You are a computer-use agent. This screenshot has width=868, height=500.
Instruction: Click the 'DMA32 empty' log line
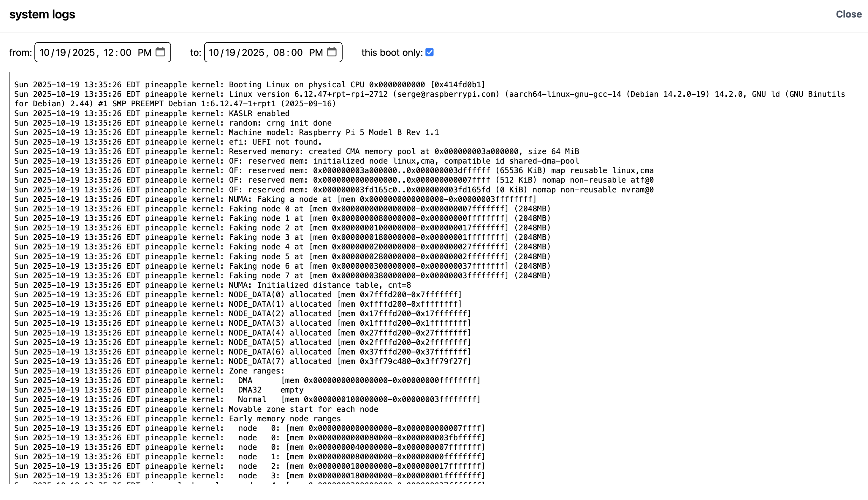click(159, 390)
